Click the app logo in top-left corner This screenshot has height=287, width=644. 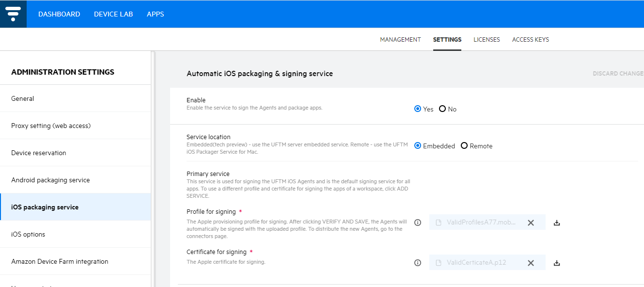pos(13,14)
